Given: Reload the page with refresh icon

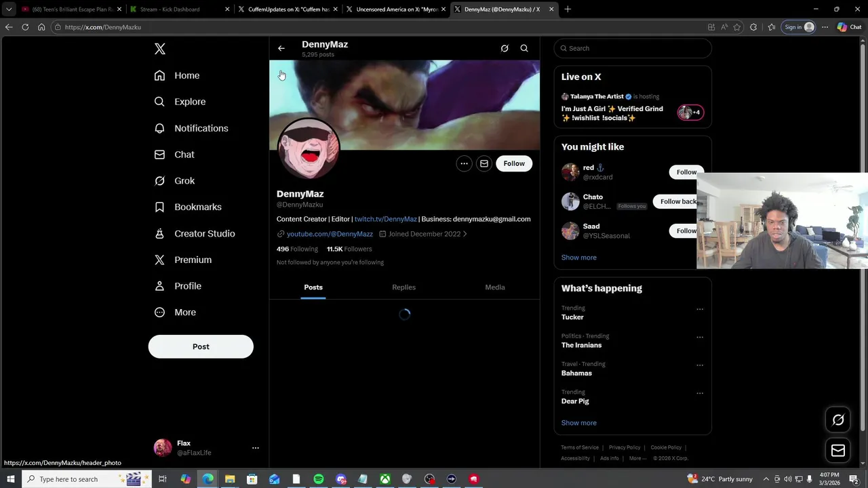Looking at the screenshot, I should (25, 27).
